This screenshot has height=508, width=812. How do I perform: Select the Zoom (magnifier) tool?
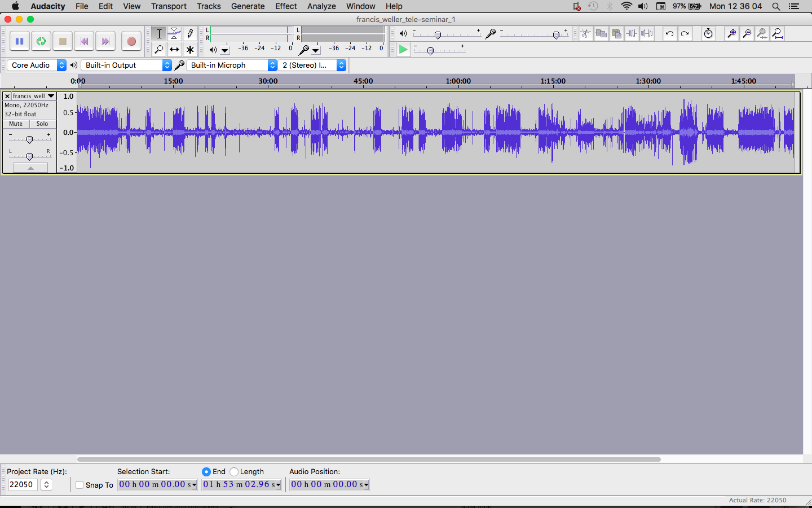pos(159,50)
